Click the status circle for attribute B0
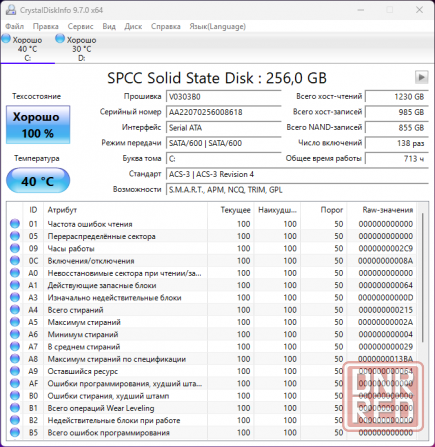 pos(15,396)
